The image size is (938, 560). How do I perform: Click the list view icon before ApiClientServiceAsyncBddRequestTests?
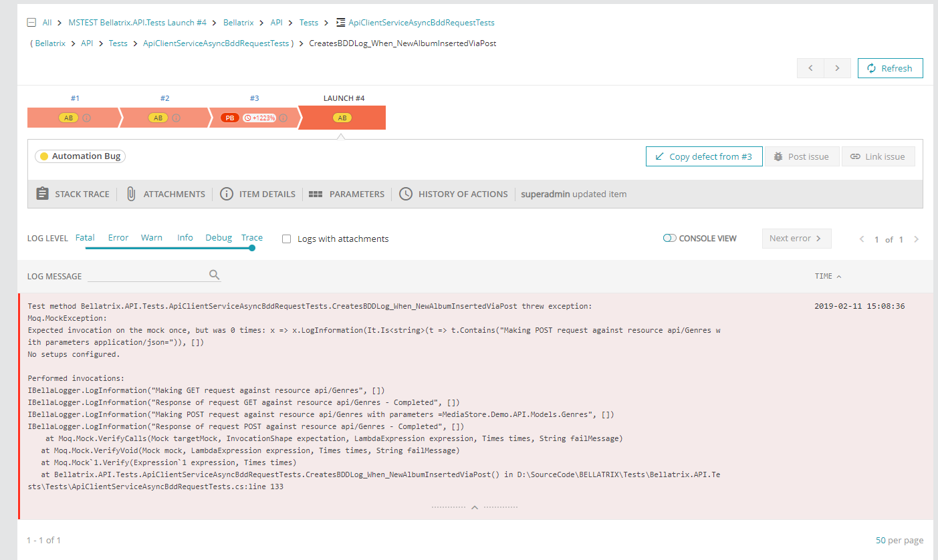(x=340, y=22)
